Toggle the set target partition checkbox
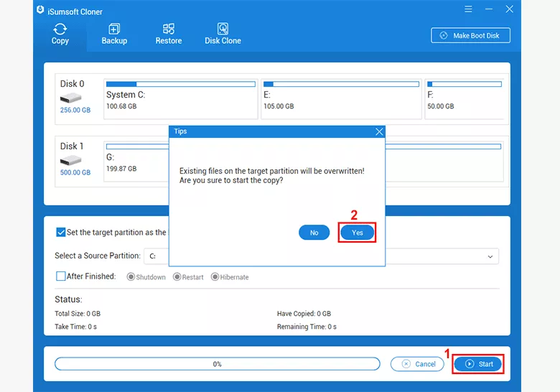 pyautogui.click(x=61, y=233)
